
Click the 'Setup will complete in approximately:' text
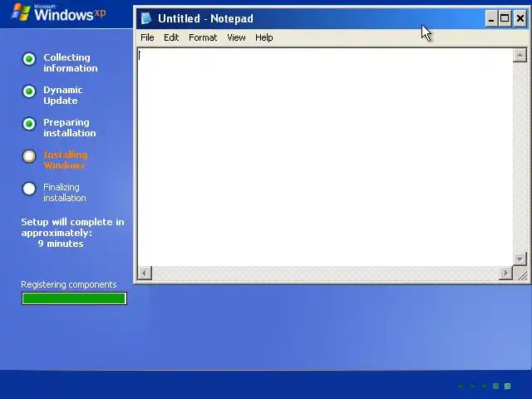72,227
